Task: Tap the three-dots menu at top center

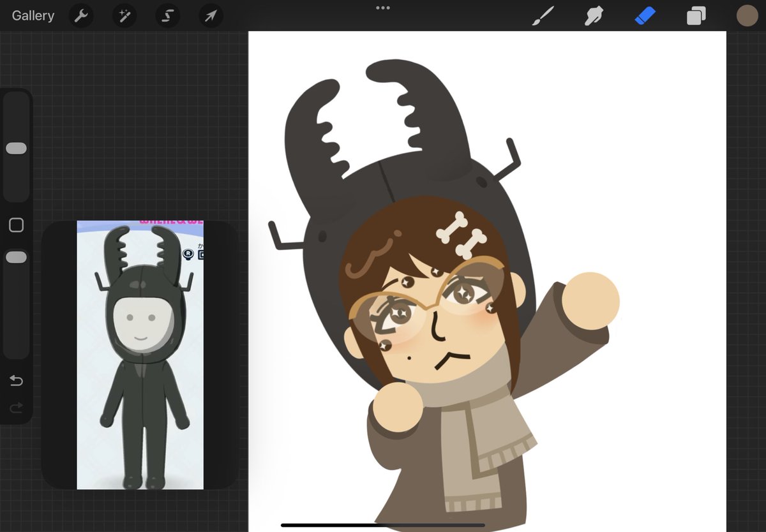Action: click(x=383, y=8)
